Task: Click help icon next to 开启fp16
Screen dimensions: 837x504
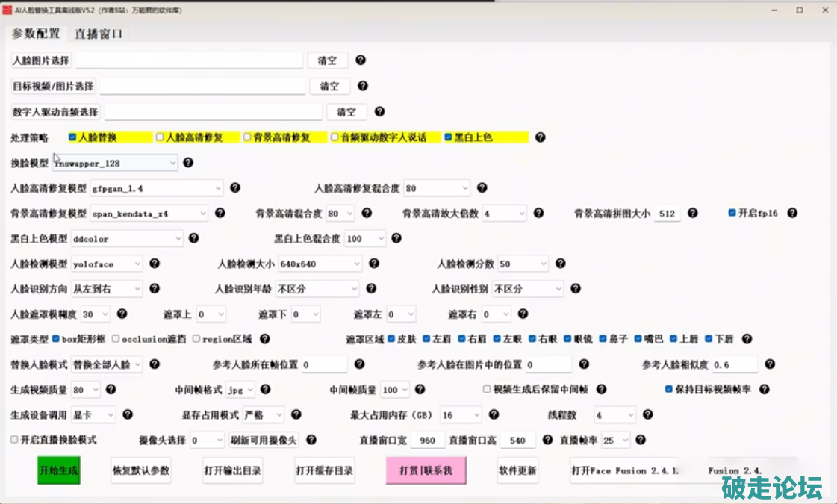Action: pos(792,213)
